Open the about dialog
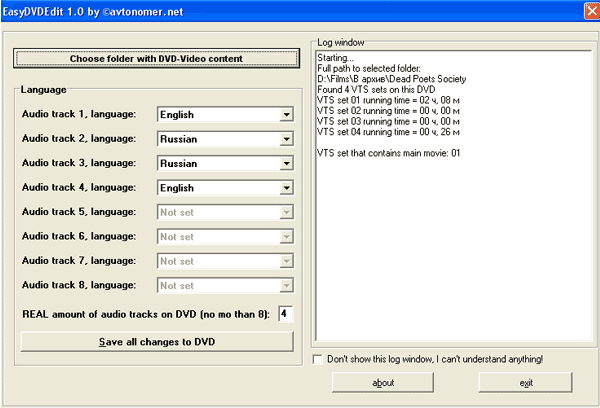Viewport: 600px width, 408px height. [x=383, y=382]
